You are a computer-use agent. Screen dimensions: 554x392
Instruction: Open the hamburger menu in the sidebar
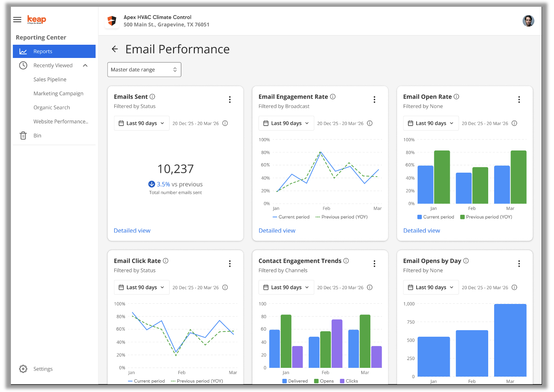point(17,20)
